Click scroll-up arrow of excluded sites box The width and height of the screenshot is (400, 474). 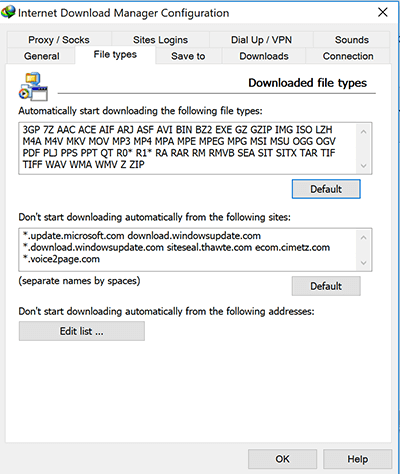[x=363, y=238]
